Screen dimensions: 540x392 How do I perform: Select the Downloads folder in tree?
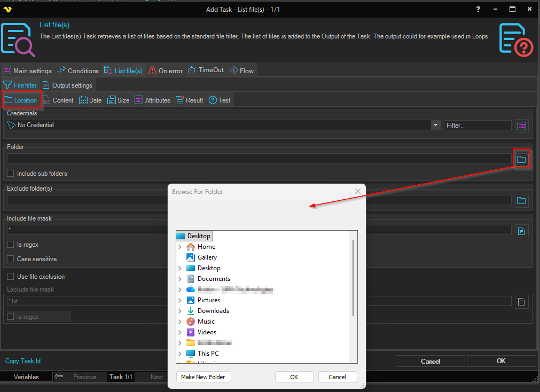[213, 311]
